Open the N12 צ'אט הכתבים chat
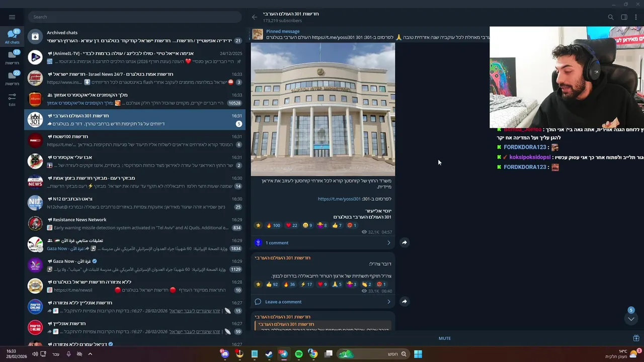 click(x=135, y=203)
